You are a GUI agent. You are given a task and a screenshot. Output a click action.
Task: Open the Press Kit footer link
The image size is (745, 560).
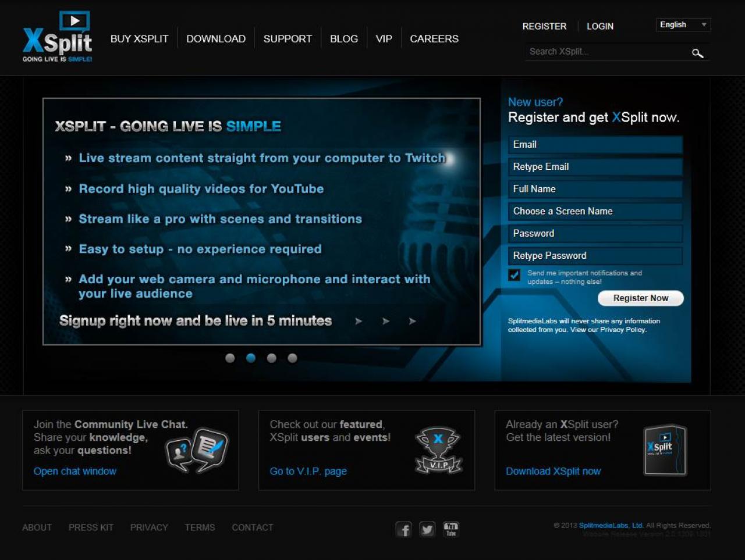point(91,527)
